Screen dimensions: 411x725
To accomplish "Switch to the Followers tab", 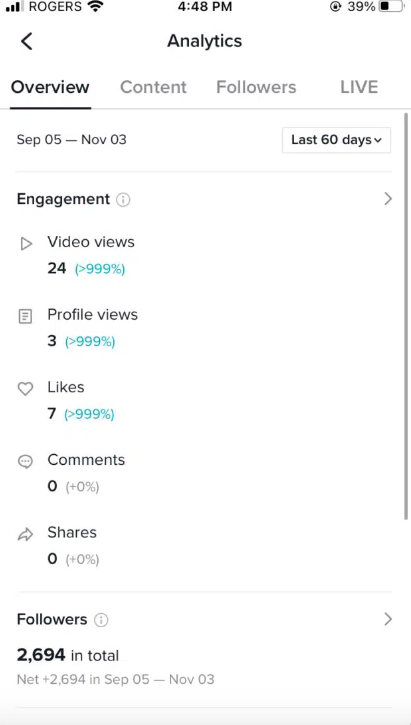I will 256,87.
